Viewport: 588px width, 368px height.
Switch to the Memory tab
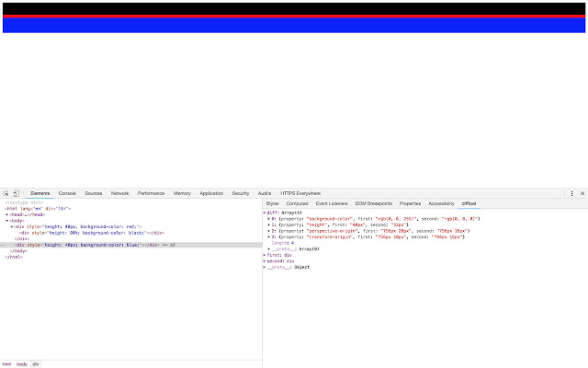click(x=182, y=193)
